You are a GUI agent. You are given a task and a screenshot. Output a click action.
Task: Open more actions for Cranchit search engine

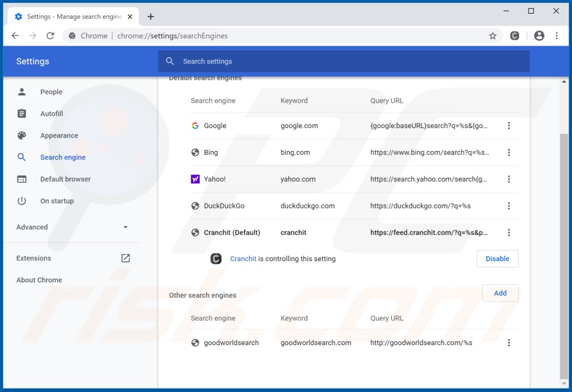(509, 232)
